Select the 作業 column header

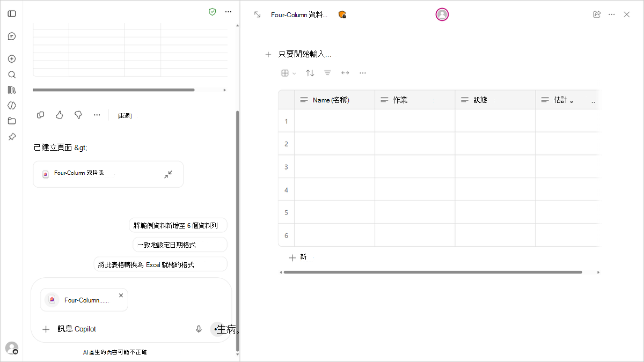pyautogui.click(x=415, y=100)
